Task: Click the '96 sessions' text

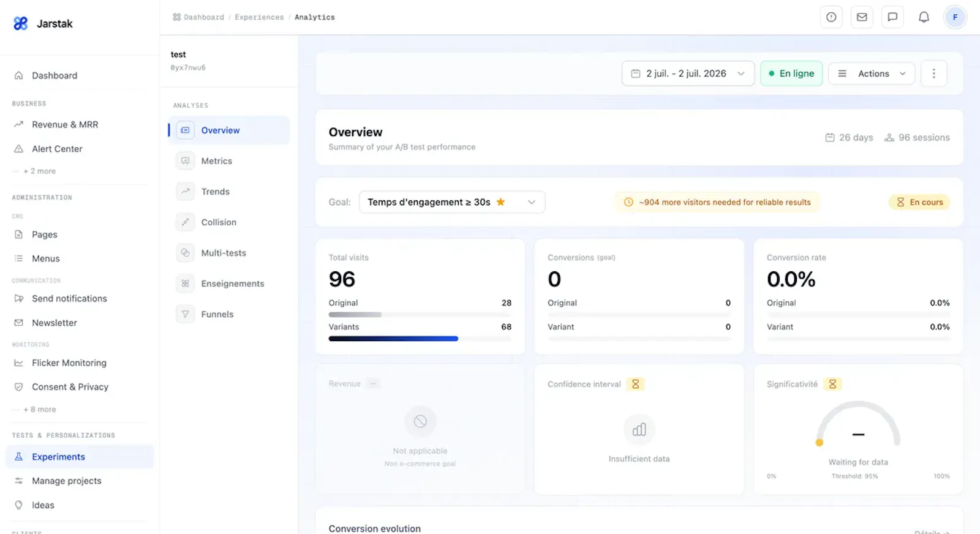Action: pyautogui.click(x=924, y=138)
